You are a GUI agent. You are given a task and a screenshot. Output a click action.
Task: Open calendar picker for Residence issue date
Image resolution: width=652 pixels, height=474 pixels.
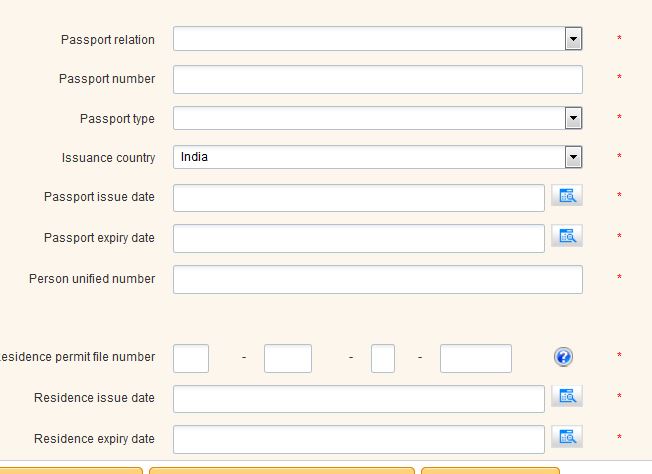pyautogui.click(x=567, y=397)
